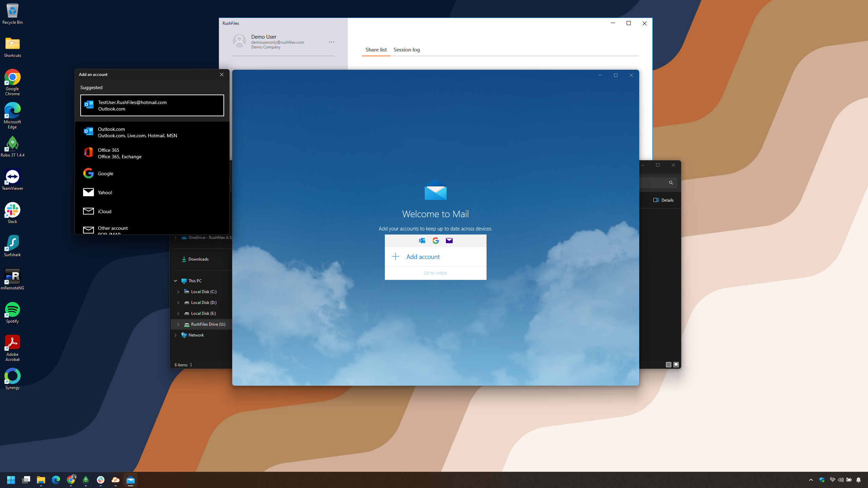The image size is (868, 488).
Task: Click the Go to inbox link
Action: [x=435, y=273]
